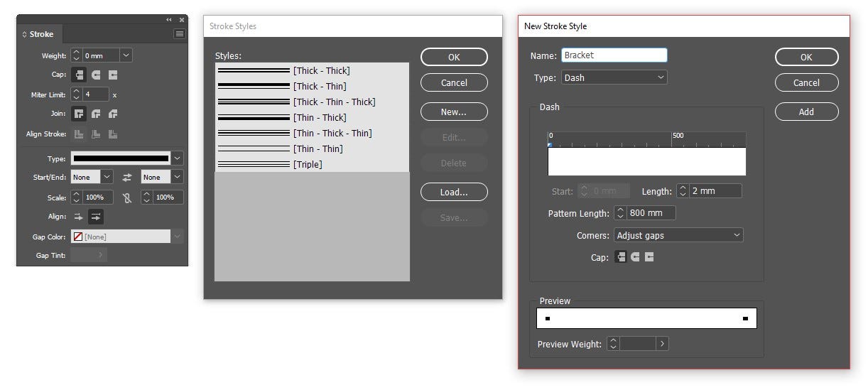Align stroke to center icon
This screenshot has height=390, width=868.
[79, 134]
